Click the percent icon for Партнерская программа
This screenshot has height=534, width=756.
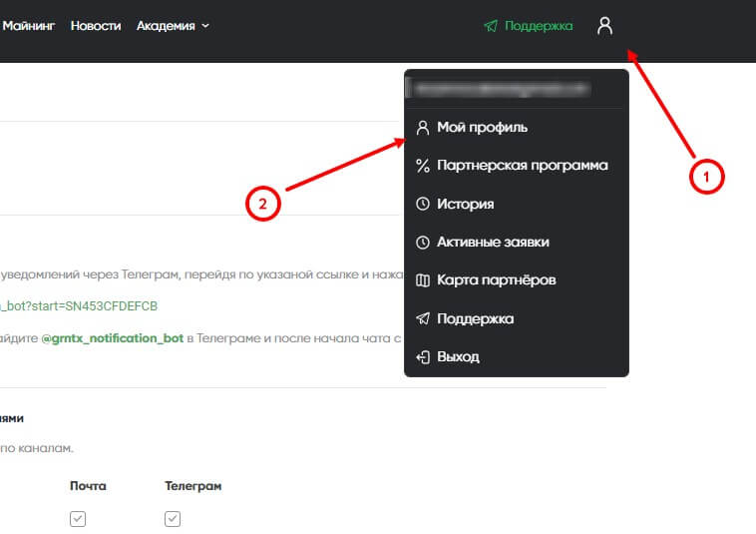(423, 166)
